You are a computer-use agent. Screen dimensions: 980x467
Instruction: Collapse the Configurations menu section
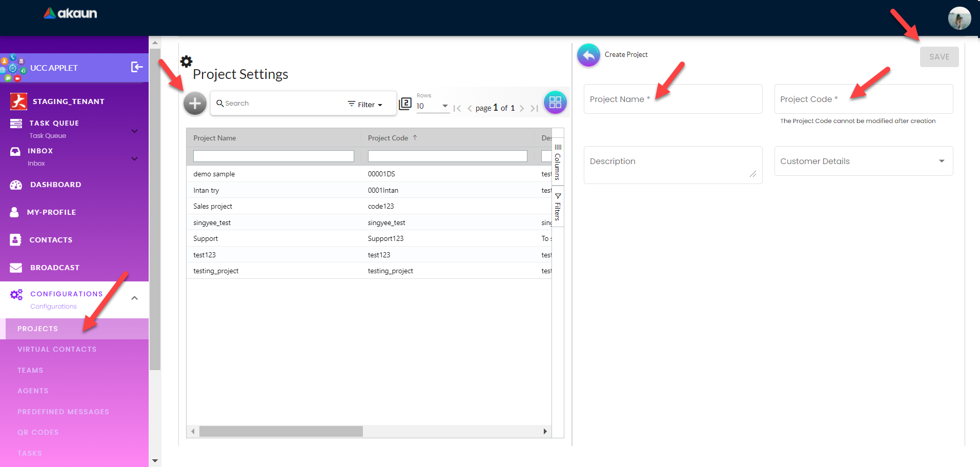(134, 298)
